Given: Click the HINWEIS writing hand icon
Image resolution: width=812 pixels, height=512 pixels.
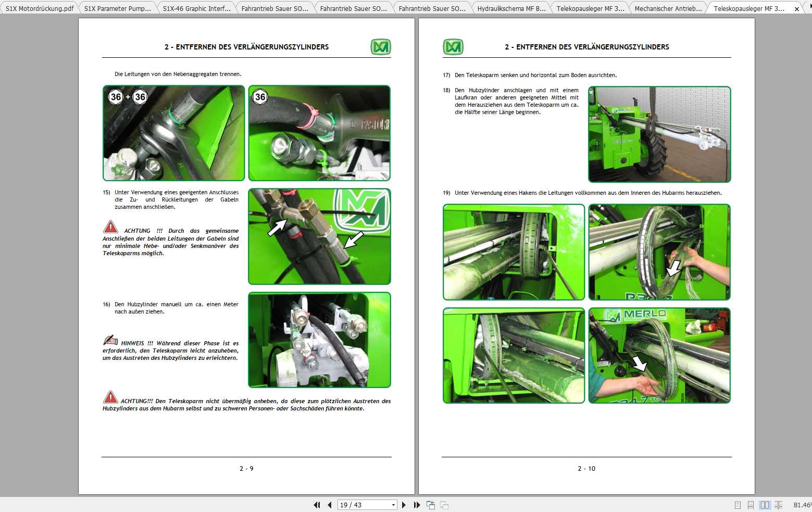Looking at the screenshot, I should (110, 340).
